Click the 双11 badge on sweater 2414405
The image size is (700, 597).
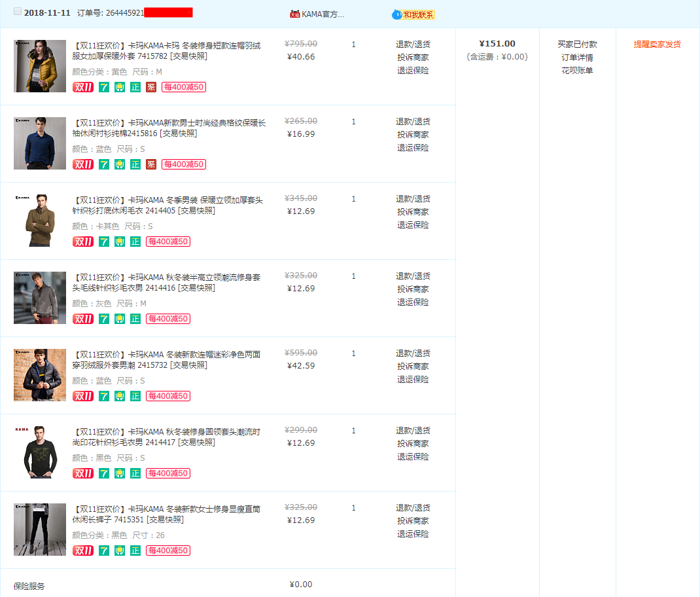tap(83, 242)
